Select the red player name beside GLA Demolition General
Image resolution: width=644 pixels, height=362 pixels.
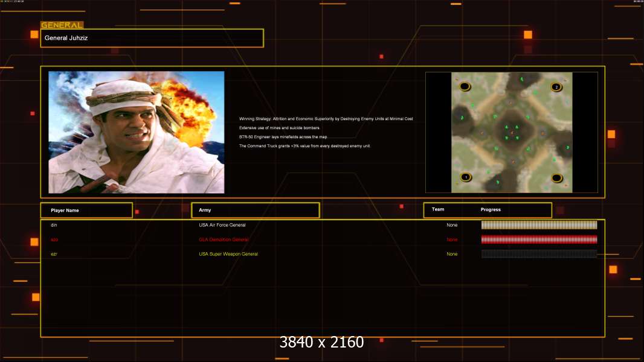[x=54, y=240]
